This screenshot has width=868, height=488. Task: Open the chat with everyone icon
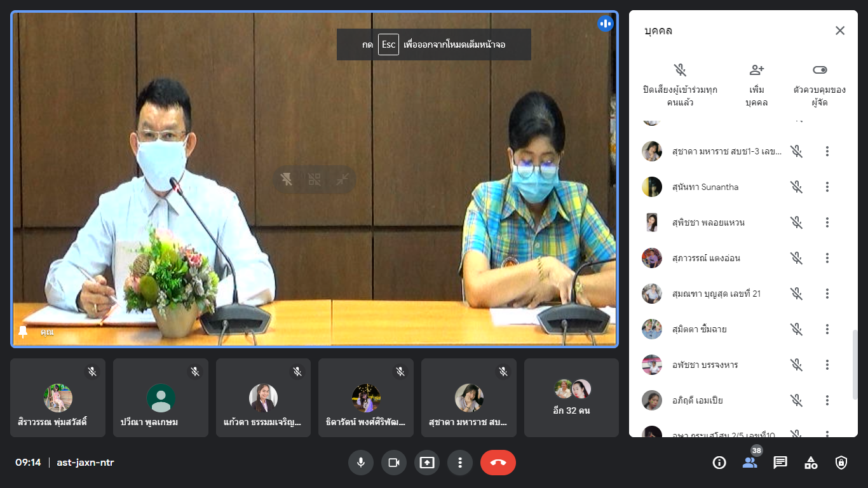tap(780, 463)
